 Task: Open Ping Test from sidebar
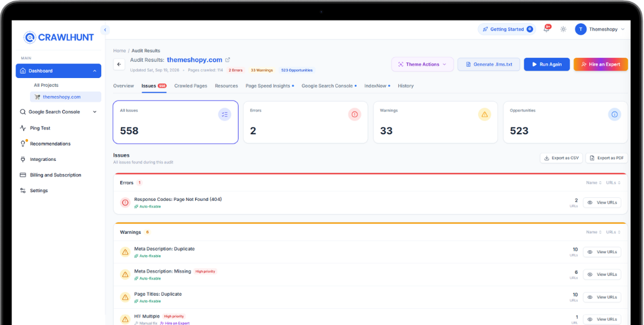40,129
